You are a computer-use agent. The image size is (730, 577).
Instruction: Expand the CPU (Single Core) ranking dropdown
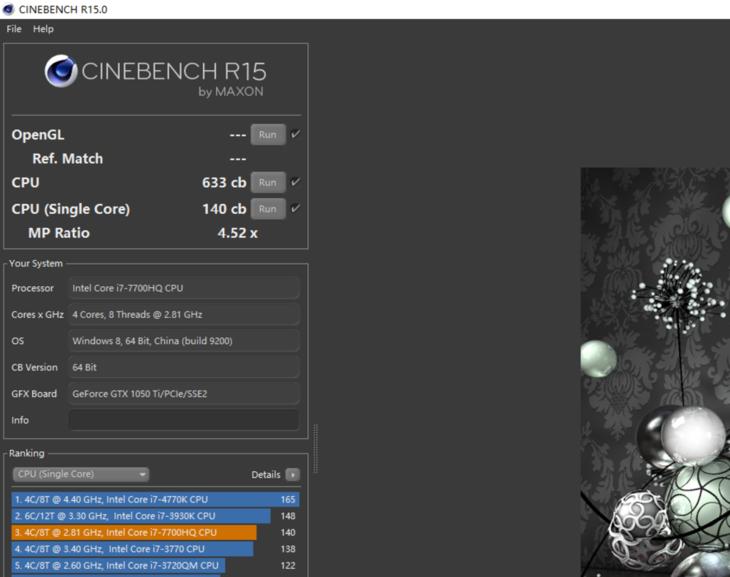81,475
